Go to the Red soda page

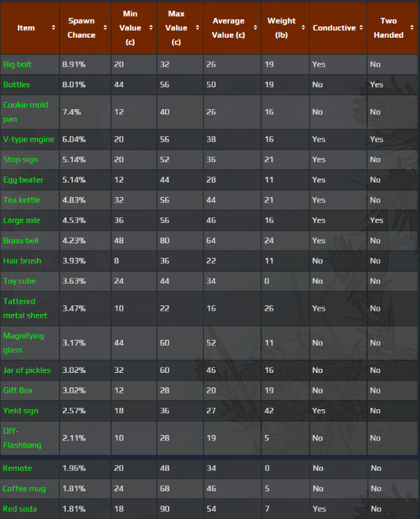click(20, 509)
